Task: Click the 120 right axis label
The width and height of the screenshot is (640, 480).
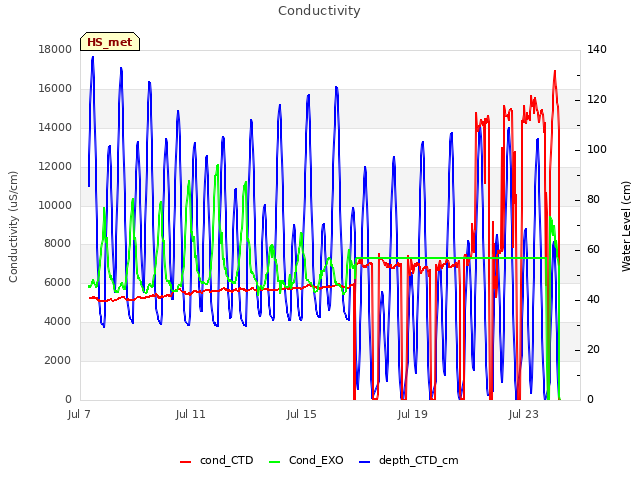Action: (x=597, y=100)
